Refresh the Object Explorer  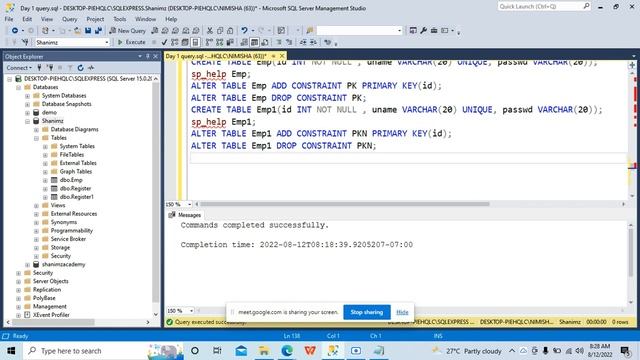click(80, 68)
